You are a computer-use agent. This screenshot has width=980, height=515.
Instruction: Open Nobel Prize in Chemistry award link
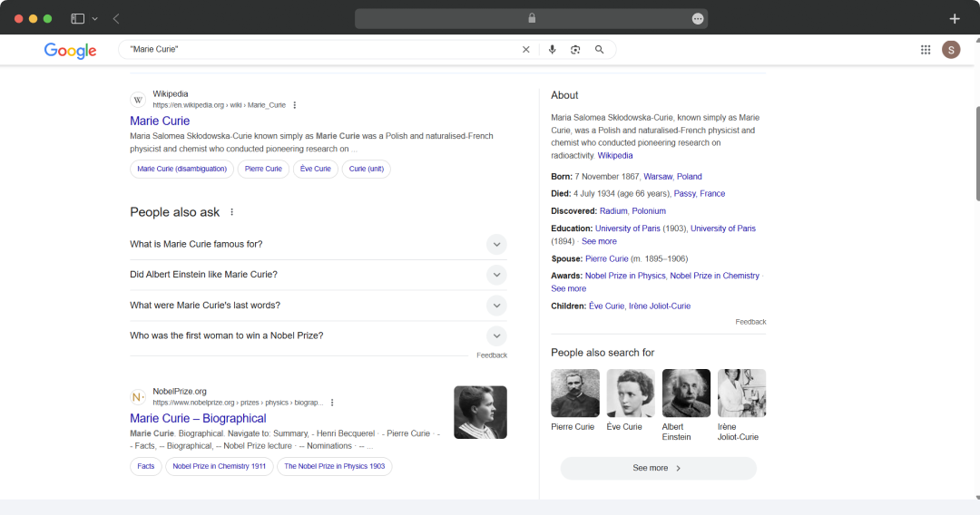pyautogui.click(x=714, y=276)
